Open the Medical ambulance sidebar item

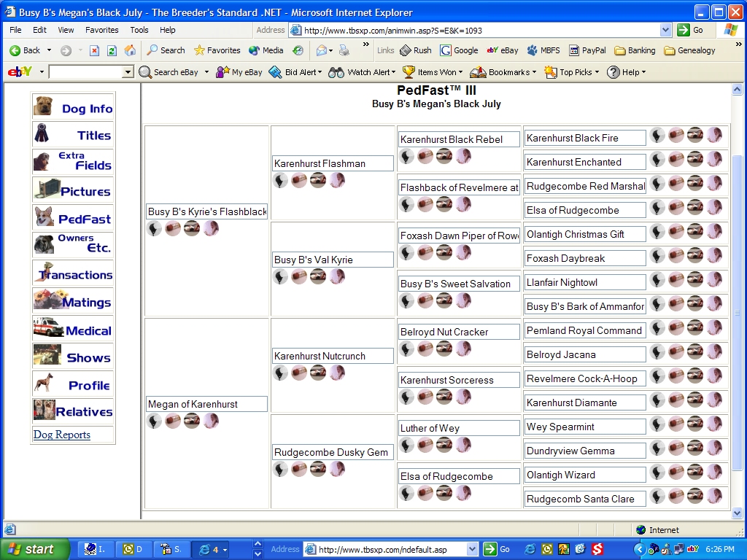coord(73,330)
